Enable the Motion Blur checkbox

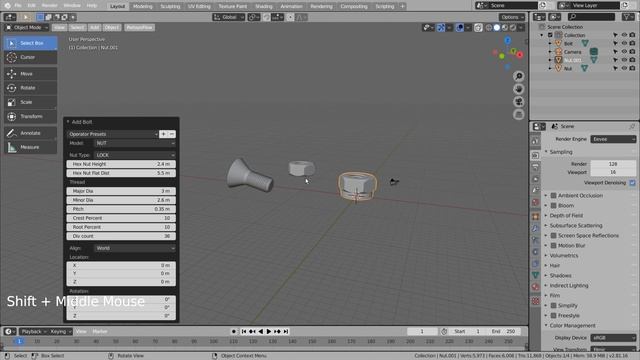click(x=553, y=246)
